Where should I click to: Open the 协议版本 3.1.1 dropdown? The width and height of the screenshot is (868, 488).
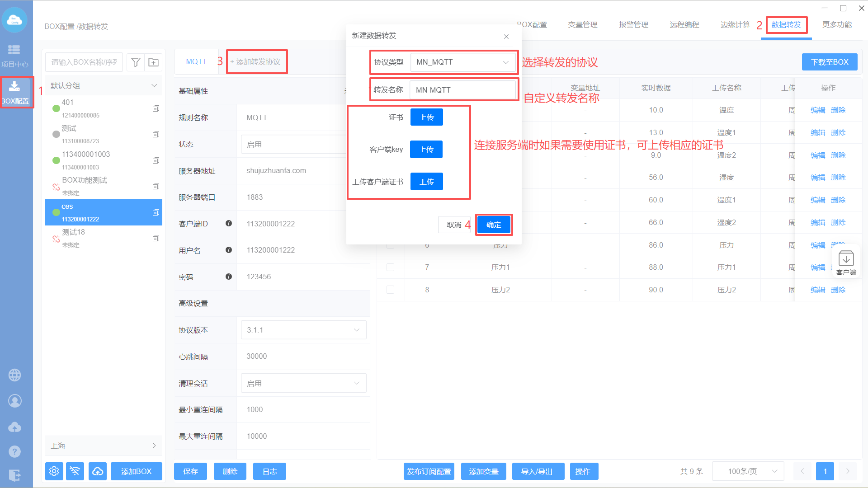tap(303, 330)
